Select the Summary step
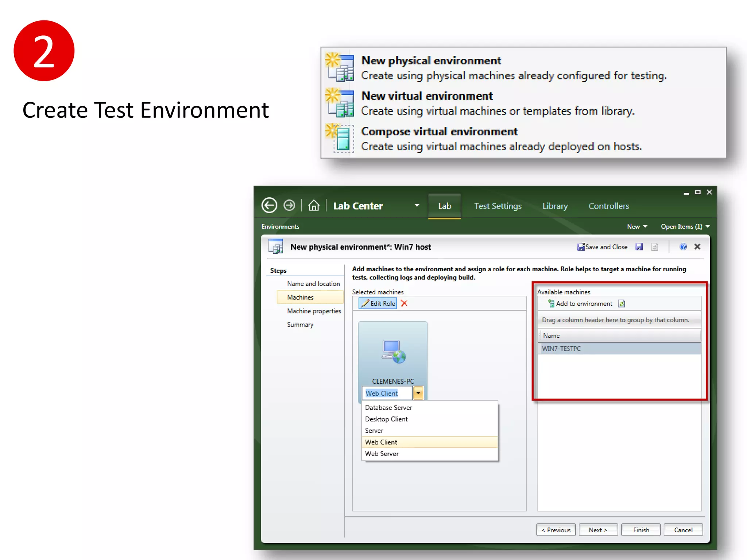 [300, 324]
